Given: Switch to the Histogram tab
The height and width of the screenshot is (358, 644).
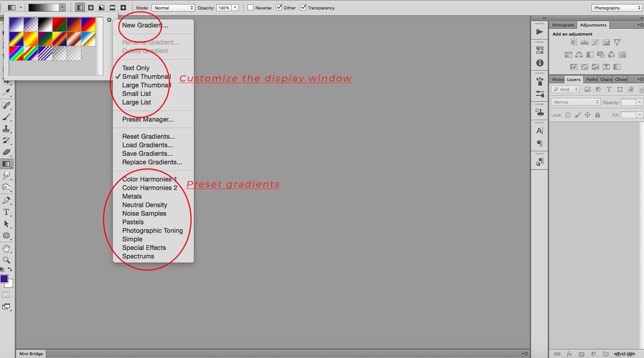Looking at the screenshot, I should click(x=563, y=25).
